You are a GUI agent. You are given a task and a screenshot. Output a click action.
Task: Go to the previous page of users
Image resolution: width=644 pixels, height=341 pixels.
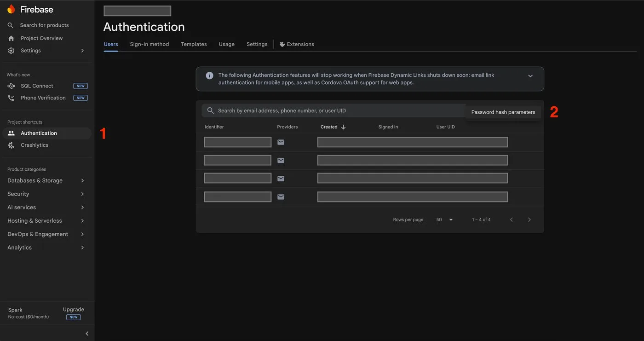(511, 220)
